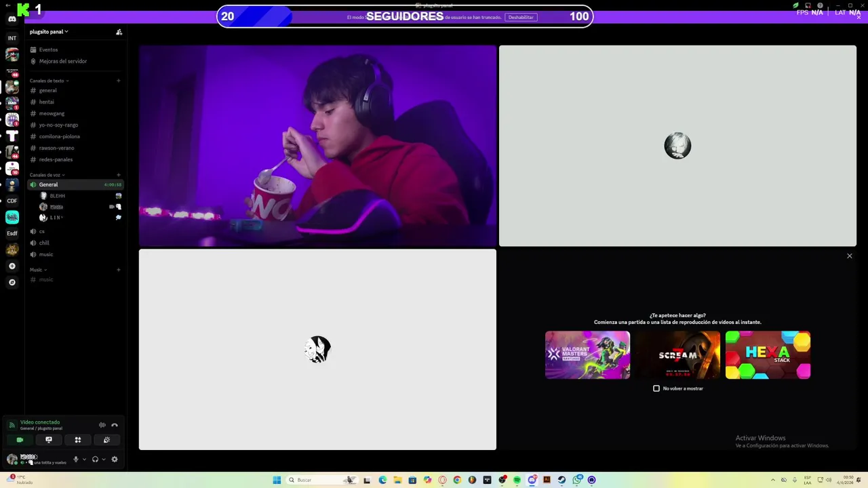Collapse the Canales de voz category
The height and width of the screenshot is (488, 868).
point(47,175)
